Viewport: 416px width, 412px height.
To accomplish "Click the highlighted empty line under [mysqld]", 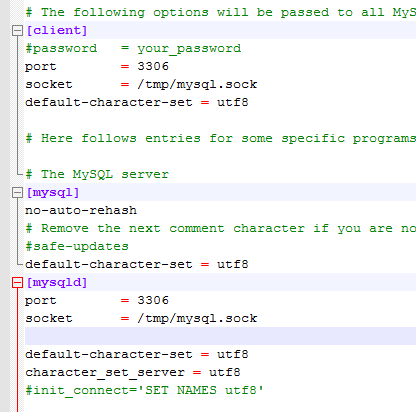I will coord(220,336).
